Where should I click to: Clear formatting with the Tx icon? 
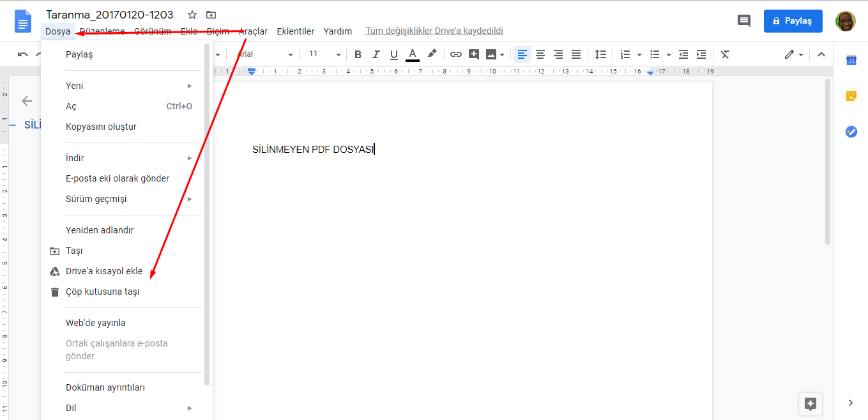(x=725, y=54)
